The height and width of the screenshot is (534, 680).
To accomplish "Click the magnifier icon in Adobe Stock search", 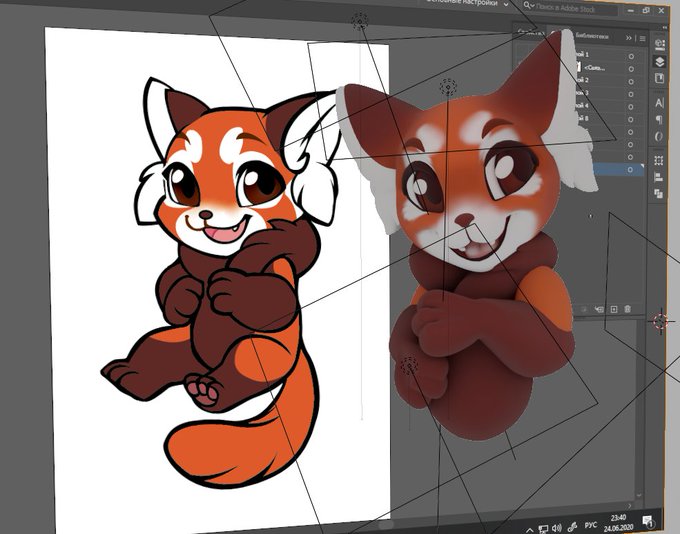I will (527, 5).
